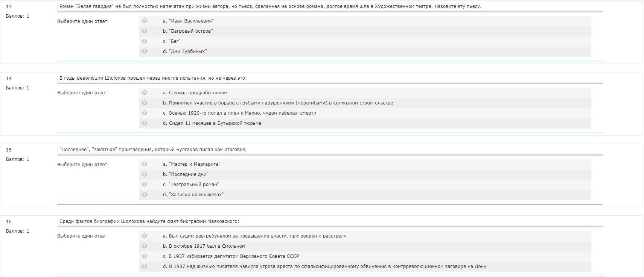
Task: Click "Баллов: 1" under question 16
Action: (x=17, y=231)
